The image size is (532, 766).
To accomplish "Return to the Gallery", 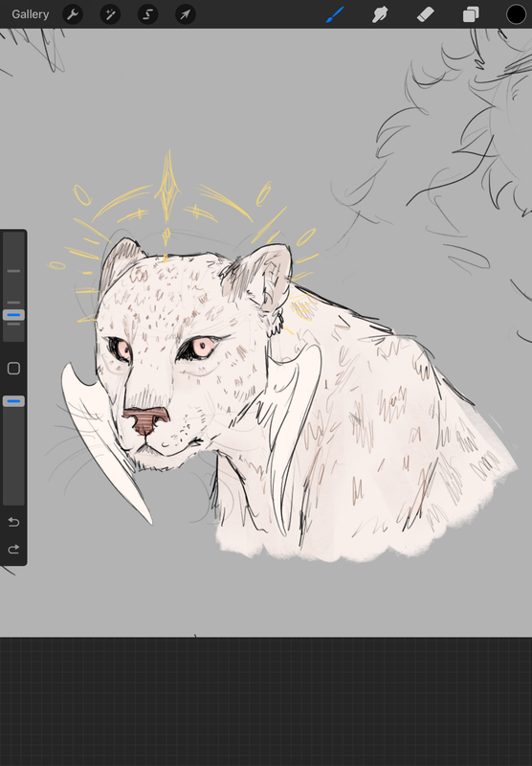I will coord(31,14).
